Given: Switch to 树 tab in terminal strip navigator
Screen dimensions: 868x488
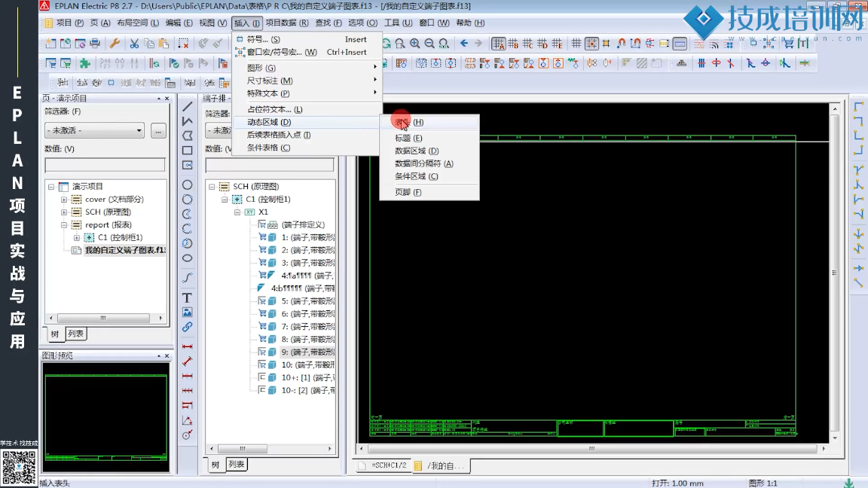Looking at the screenshot, I should point(215,465).
